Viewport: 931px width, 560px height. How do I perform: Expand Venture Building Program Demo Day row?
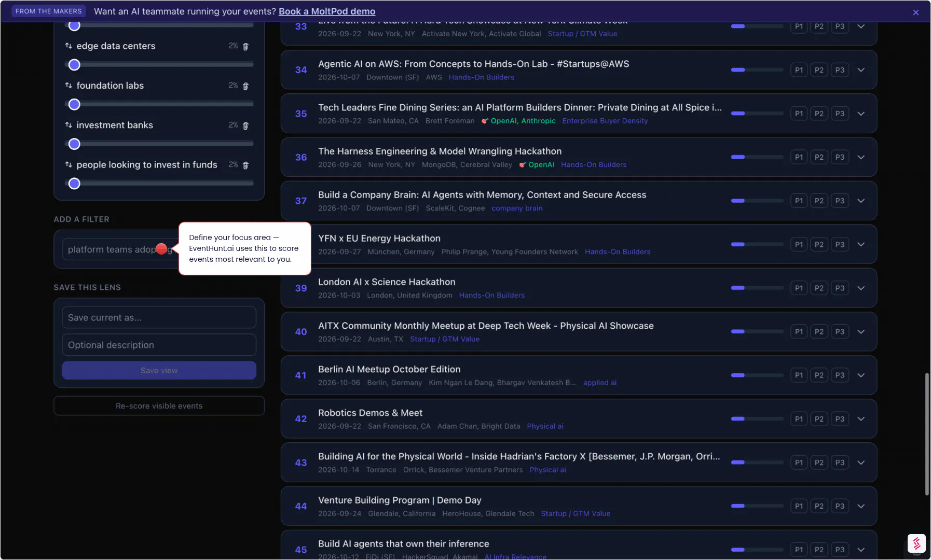pyautogui.click(x=861, y=506)
